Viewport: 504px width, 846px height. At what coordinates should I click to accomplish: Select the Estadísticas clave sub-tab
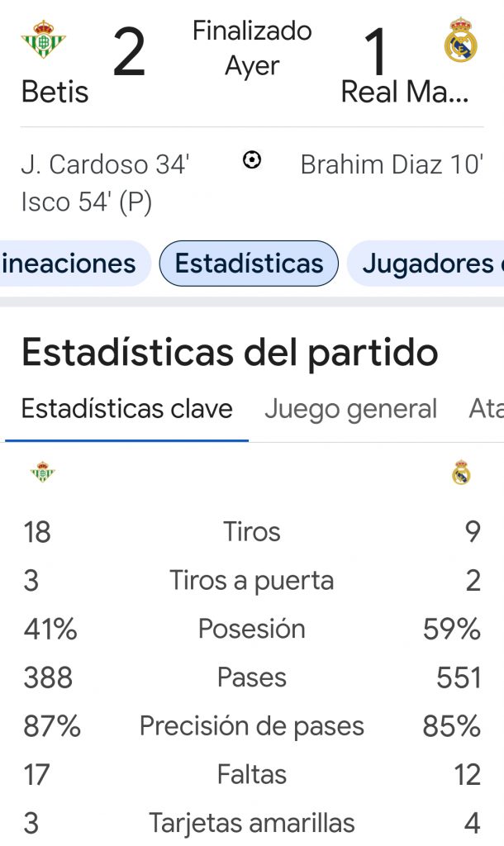click(127, 408)
